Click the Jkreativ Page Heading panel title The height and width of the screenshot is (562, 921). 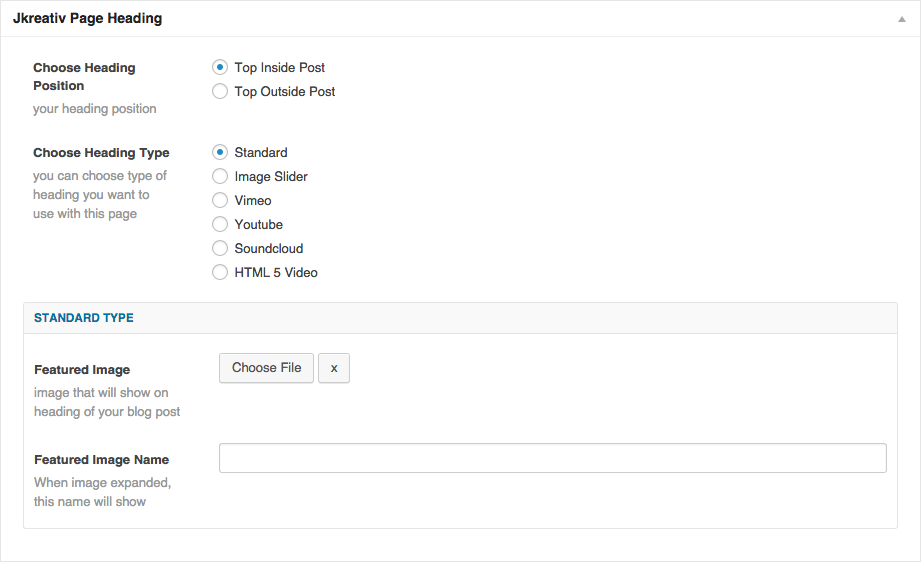[87, 19]
